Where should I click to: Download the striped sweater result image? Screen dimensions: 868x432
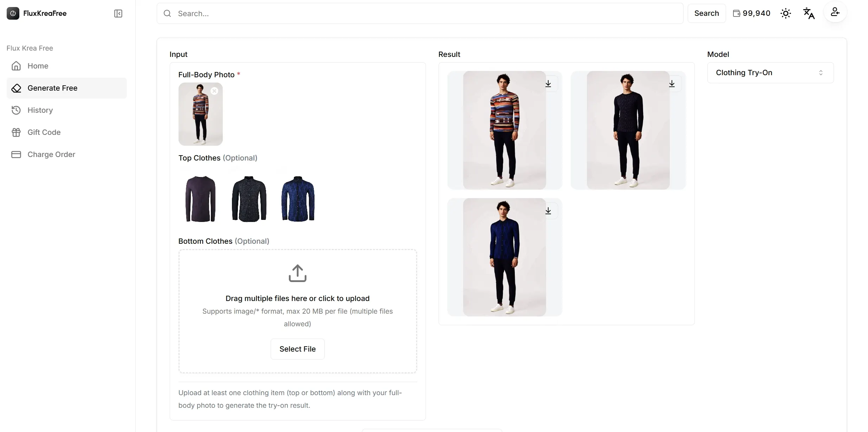548,84
